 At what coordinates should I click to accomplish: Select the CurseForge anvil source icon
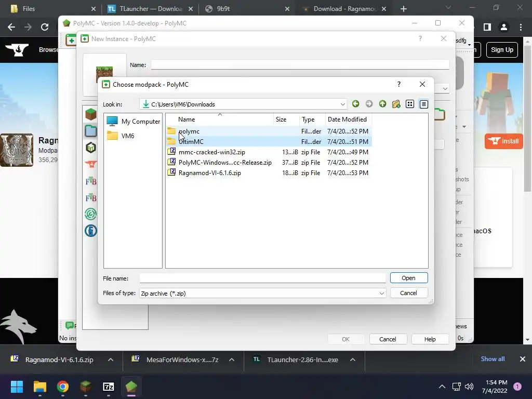(x=90, y=164)
